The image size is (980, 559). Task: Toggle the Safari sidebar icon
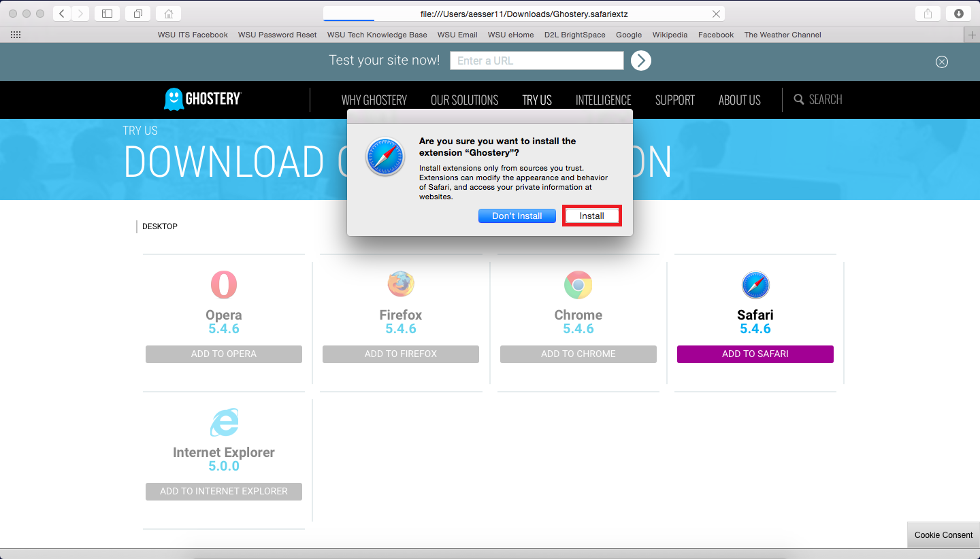107,14
